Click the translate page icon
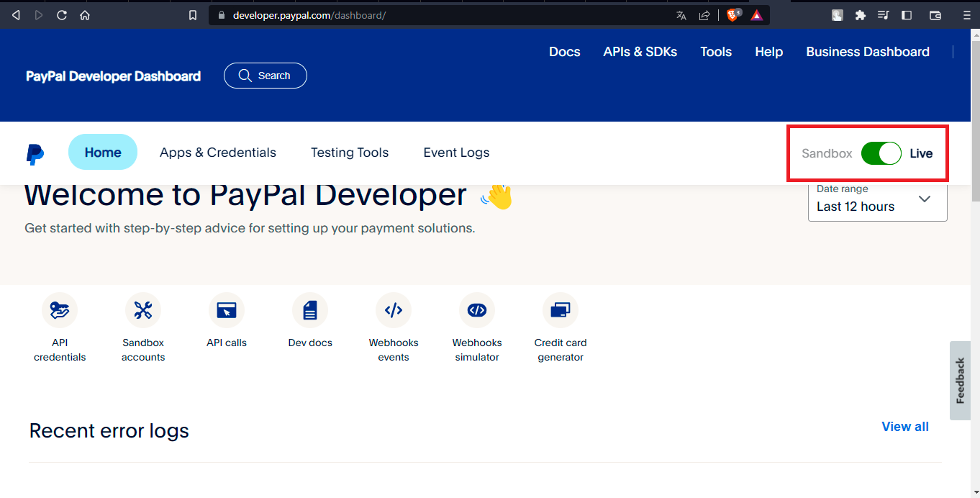The image size is (980, 498). (681, 15)
